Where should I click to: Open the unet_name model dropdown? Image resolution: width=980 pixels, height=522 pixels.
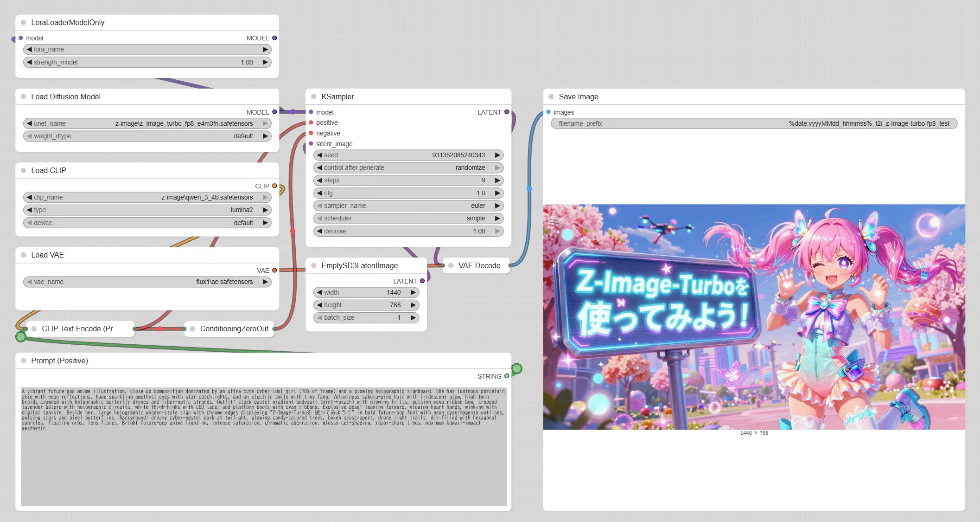[147, 123]
